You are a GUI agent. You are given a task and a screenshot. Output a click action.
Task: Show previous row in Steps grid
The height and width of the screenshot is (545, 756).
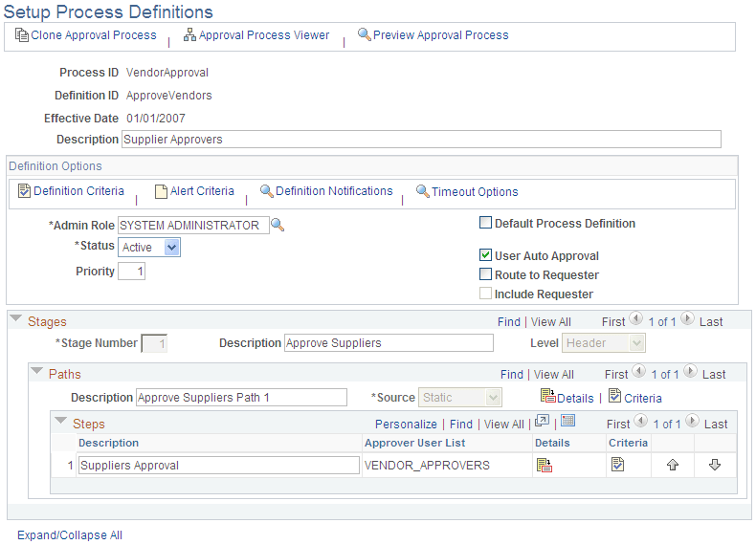click(x=641, y=421)
